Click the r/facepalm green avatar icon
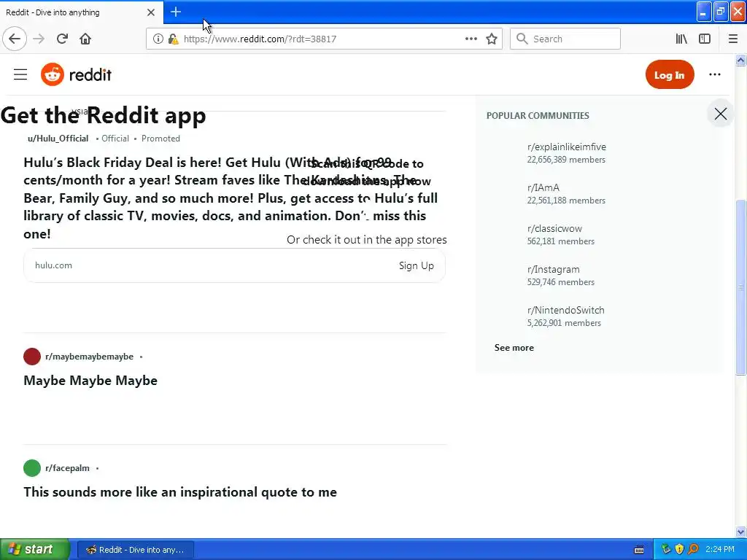Screen dimensions: 747x560 pyautogui.click(x=32, y=468)
